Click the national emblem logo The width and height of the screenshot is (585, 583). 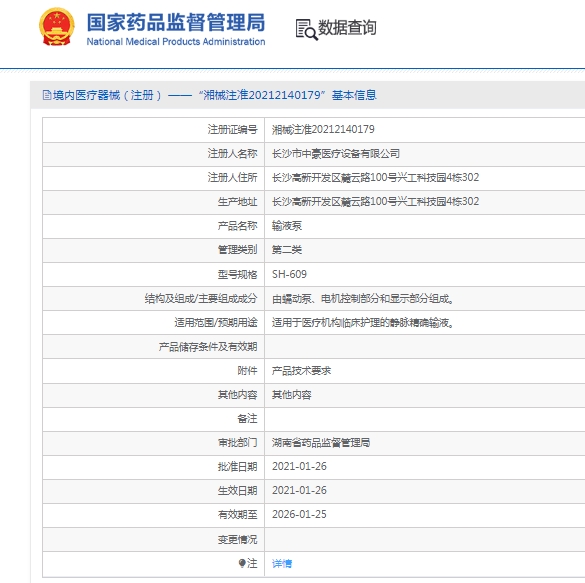pyautogui.click(x=57, y=26)
